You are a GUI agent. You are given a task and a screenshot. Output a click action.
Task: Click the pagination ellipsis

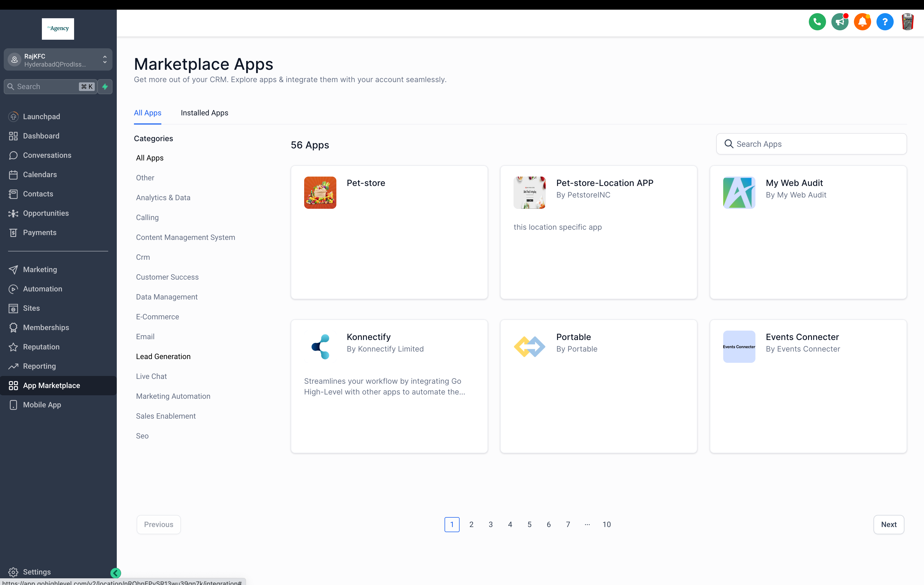[x=587, y=524]
